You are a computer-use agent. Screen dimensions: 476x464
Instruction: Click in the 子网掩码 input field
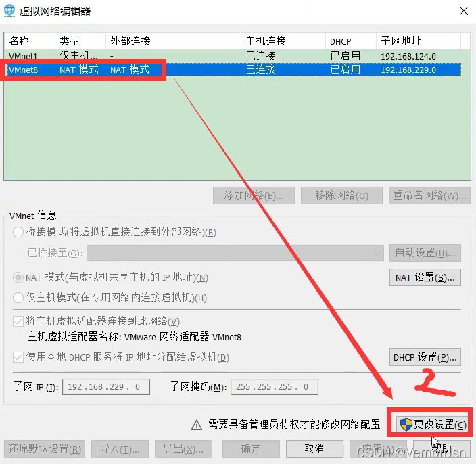(x=275, y=387)
